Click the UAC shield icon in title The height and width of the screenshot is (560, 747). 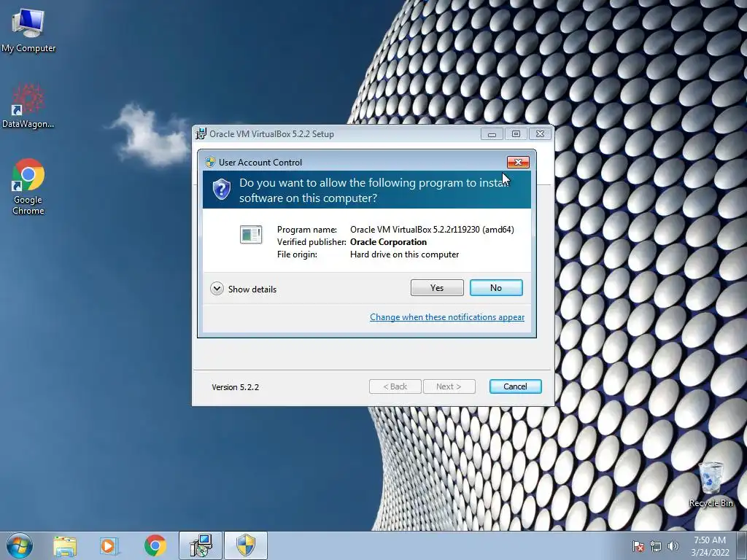point(209,162)
